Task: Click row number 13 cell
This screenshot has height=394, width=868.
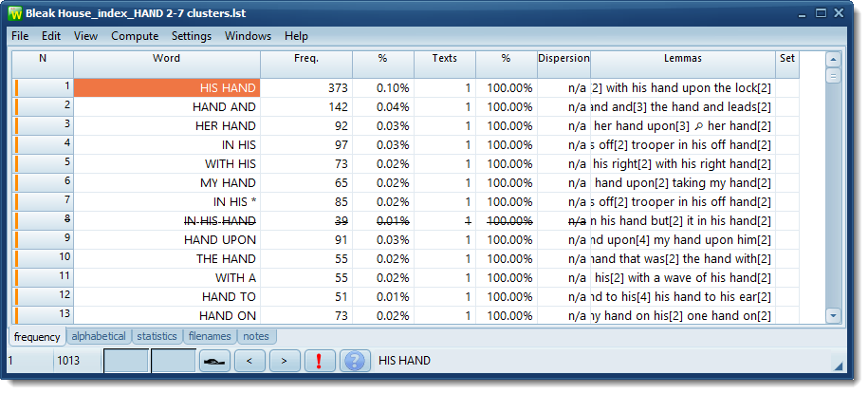Action: 43,316
